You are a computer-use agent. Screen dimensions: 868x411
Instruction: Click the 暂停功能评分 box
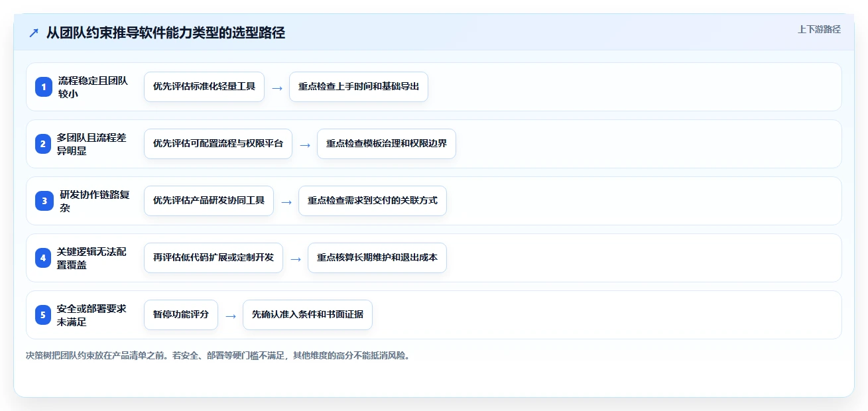coord(181,315)
